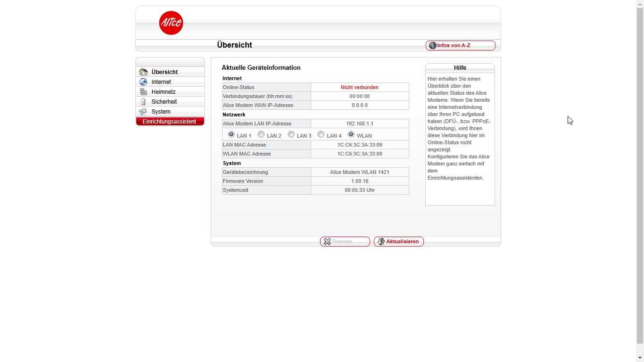Viewport: 644px width, 362px height.
Task: Click the Hilfe panel heading
Action: [x=460, y=68]
